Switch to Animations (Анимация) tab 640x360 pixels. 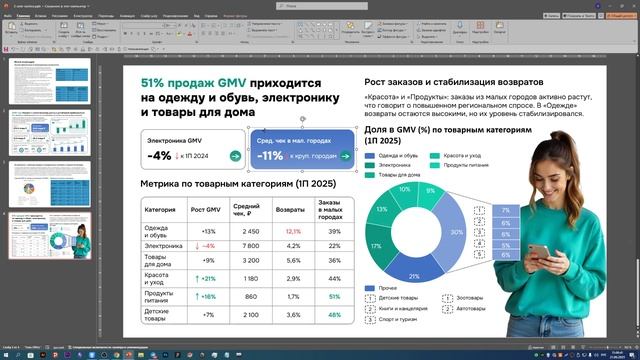[x=127, y=16]
